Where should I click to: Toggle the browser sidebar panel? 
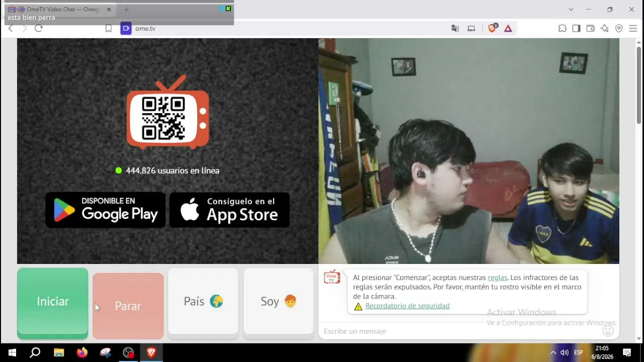pyautogui.click(x=577, y=29)
